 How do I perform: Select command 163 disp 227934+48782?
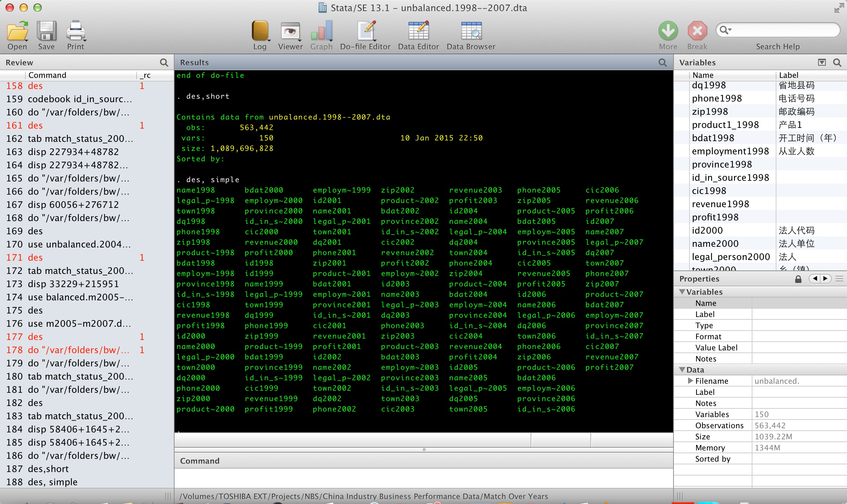tap(87, 152)
